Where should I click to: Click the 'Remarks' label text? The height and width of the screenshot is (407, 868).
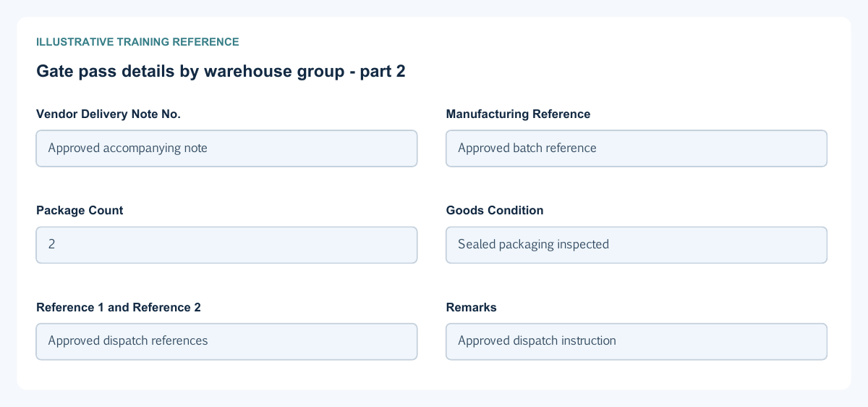(x=472, y=307)
